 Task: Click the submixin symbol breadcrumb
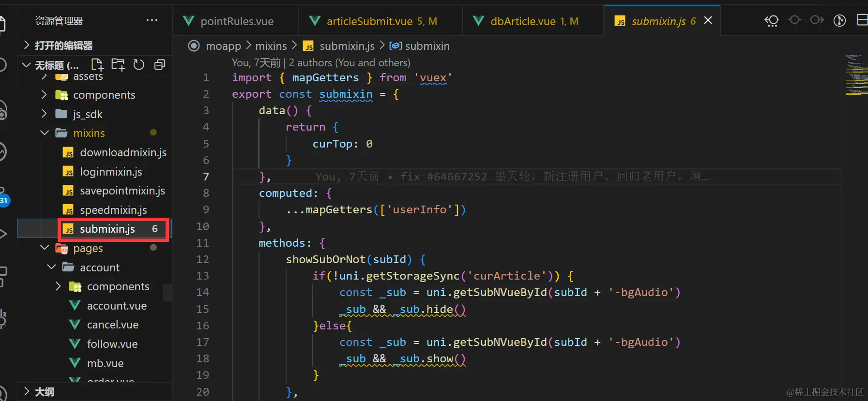[x=427, y=46]
